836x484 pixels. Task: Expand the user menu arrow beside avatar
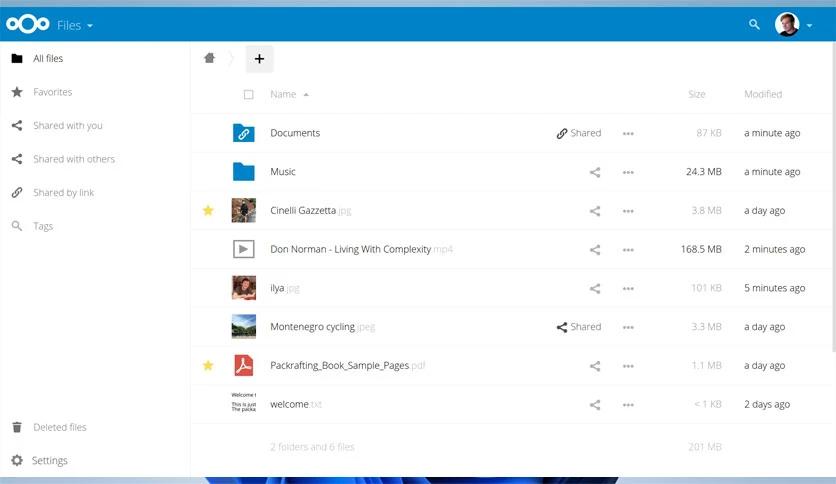809,26
